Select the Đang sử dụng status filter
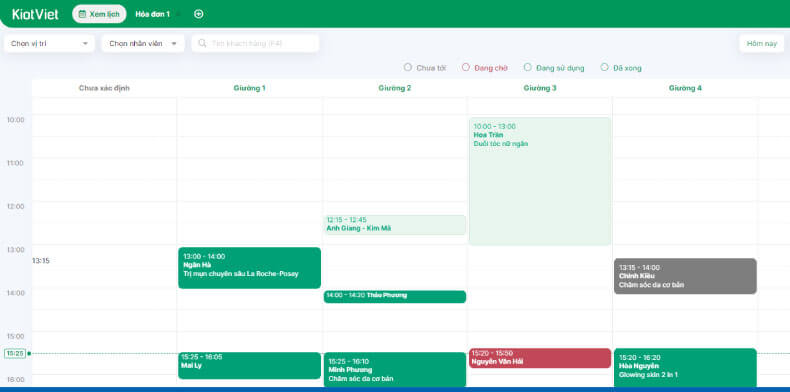 coord(554,68)
